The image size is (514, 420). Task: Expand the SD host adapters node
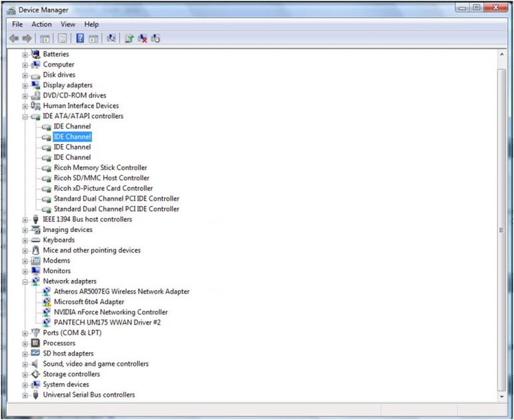(25, 354)
